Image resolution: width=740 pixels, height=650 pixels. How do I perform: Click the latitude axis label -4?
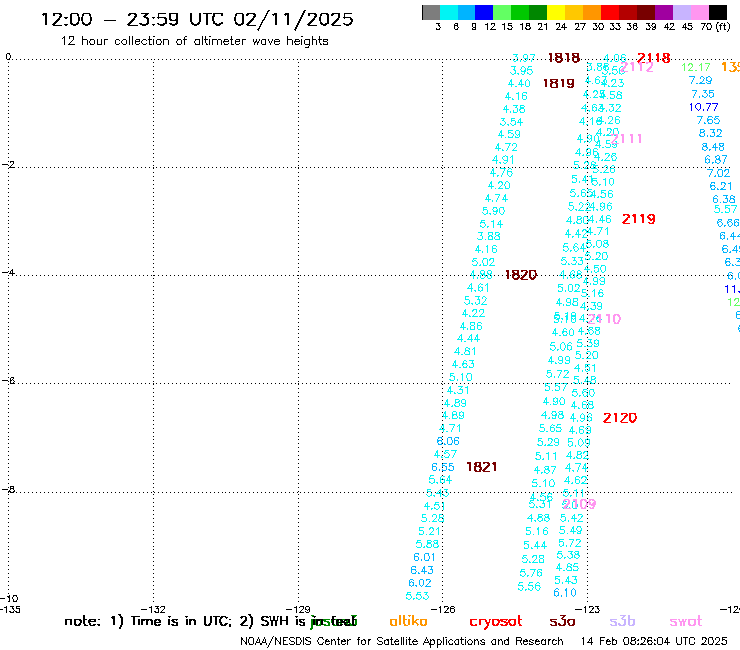[x=8, y=273]
